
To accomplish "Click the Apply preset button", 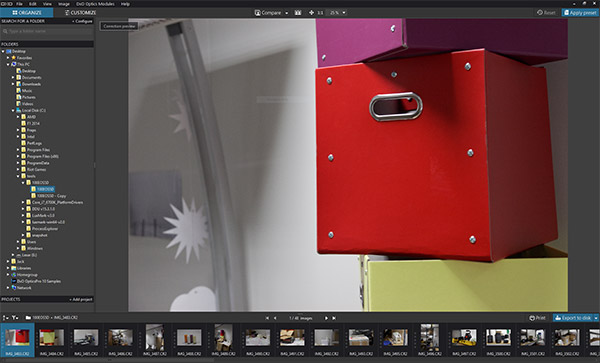I will coord(580,13).
